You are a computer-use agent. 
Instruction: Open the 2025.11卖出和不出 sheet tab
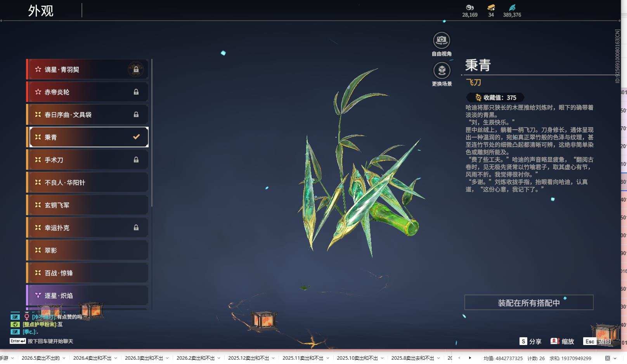point(303,358)
